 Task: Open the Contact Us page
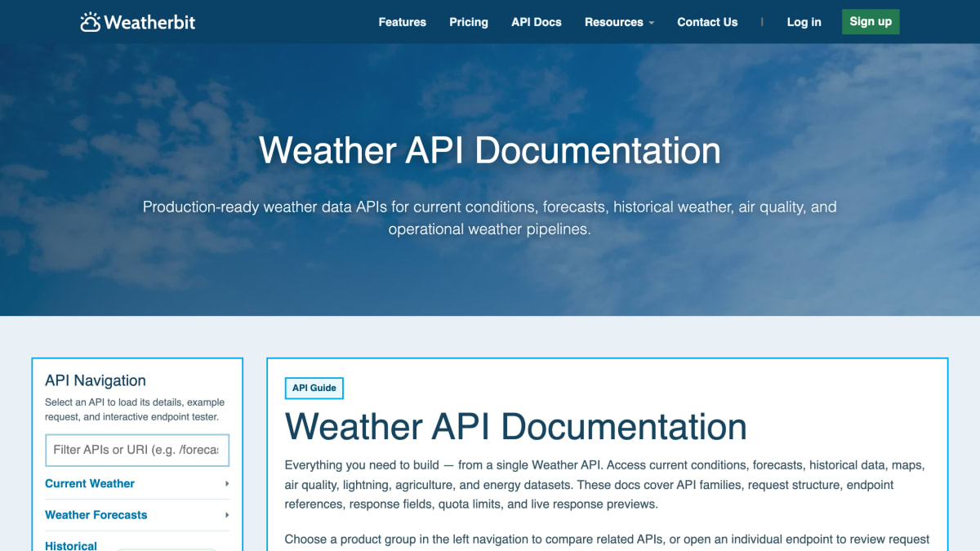[707, 22]
